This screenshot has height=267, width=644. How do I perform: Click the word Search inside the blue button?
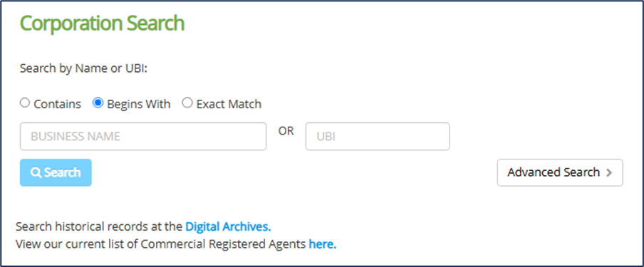click(x=63, y=172)
